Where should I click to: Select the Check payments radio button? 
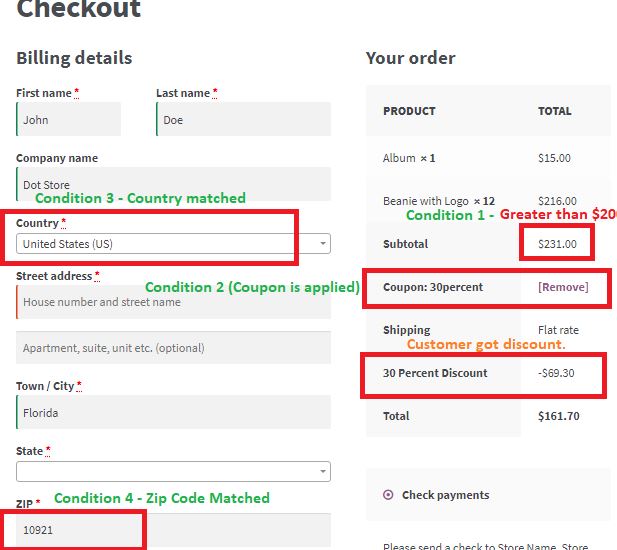coord(388,495)
